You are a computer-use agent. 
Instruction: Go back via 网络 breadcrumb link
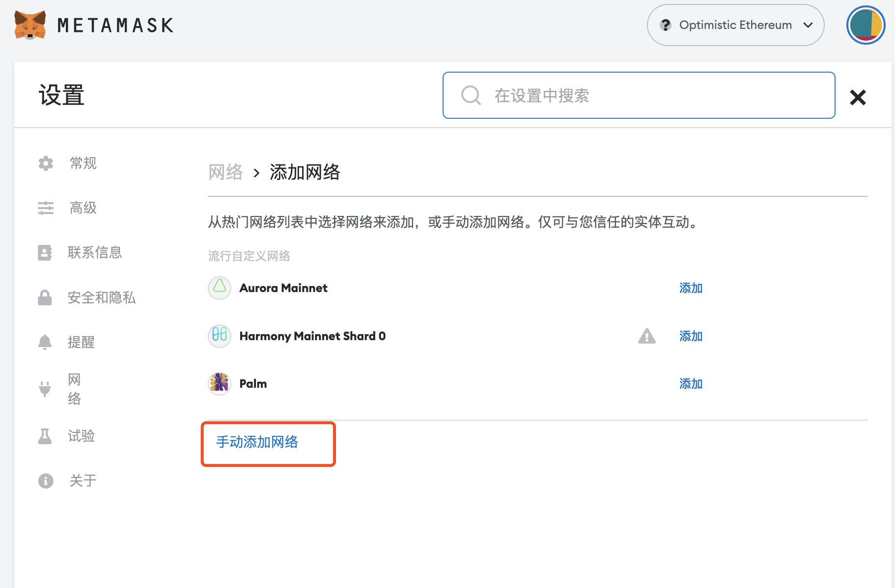pyautogui.click(x=225, y=172)
